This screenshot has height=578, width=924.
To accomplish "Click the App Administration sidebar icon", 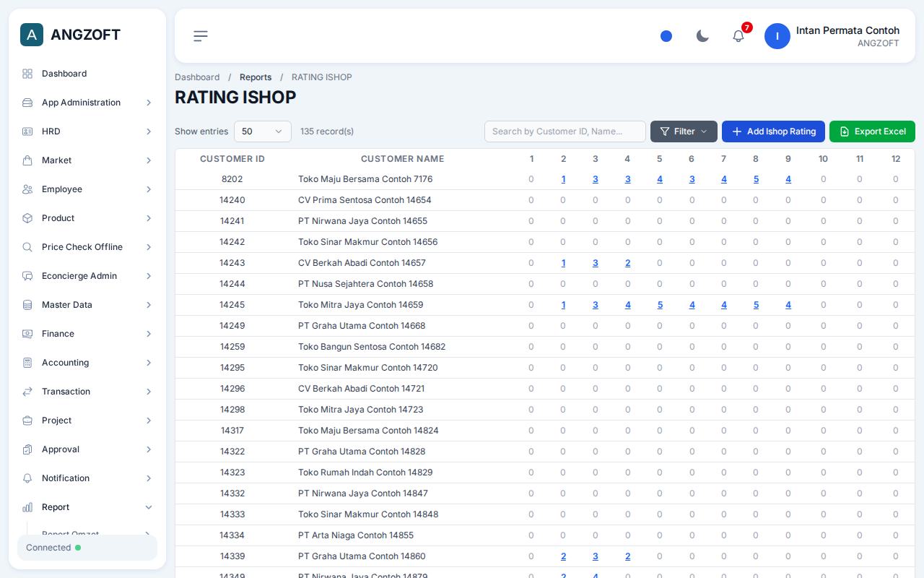I will [27, 103].
